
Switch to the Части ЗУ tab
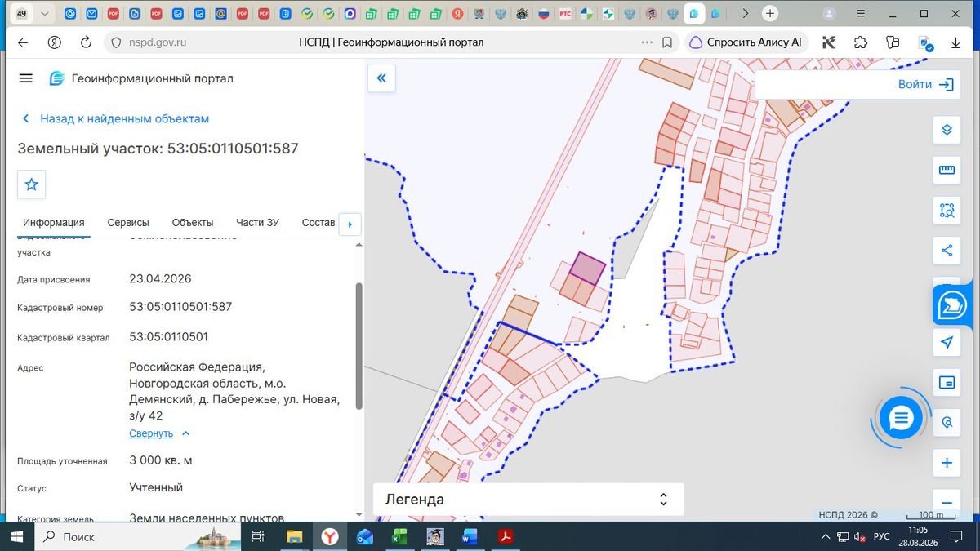click(257, 223)
